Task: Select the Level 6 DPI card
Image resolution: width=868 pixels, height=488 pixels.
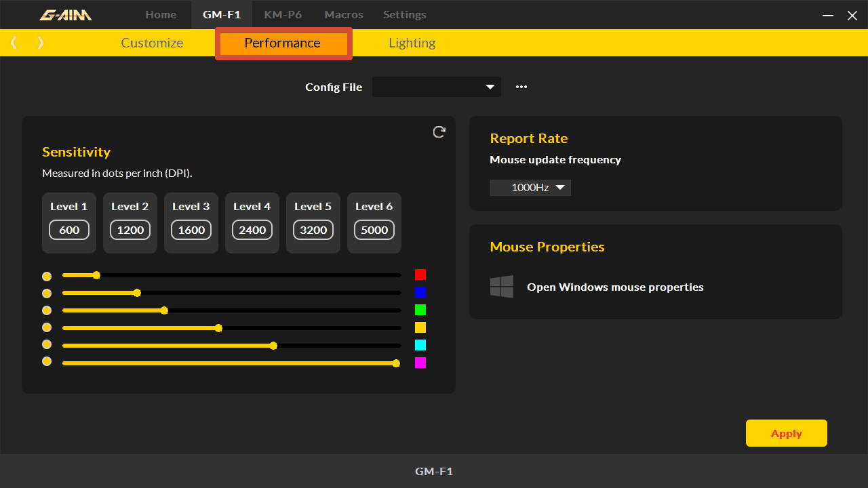Action: [x=374, y=223]
